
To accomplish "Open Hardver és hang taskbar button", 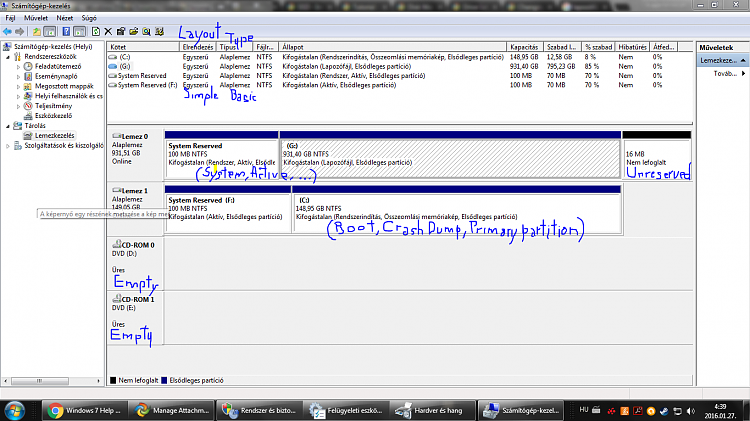I will (433, 410).
